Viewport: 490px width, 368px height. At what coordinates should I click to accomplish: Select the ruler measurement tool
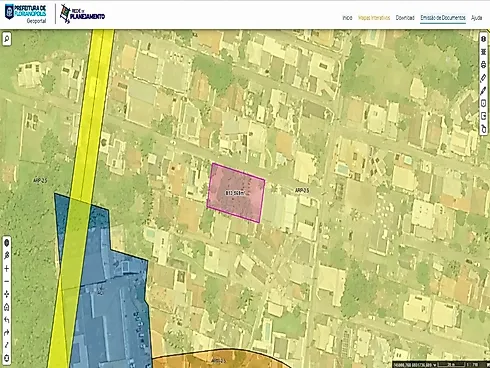[484, 77]
